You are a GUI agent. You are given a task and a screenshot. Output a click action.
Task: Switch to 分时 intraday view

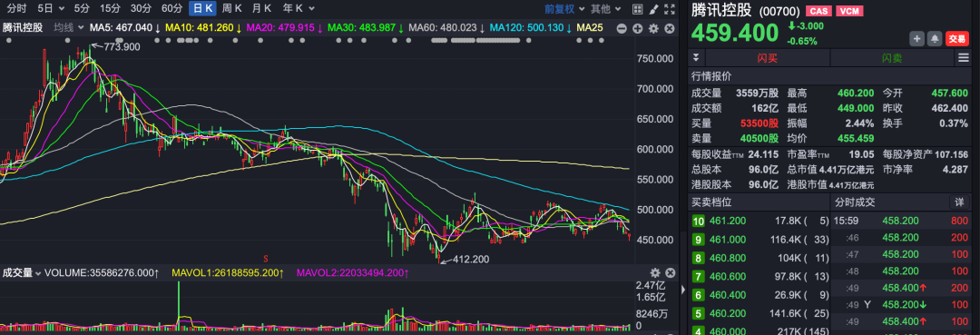pos(16,9)
